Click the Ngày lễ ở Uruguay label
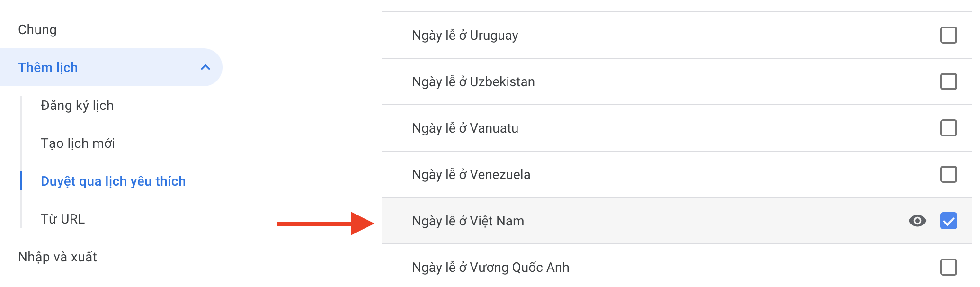Screen dimensions: 980x287 click(465, 36)
